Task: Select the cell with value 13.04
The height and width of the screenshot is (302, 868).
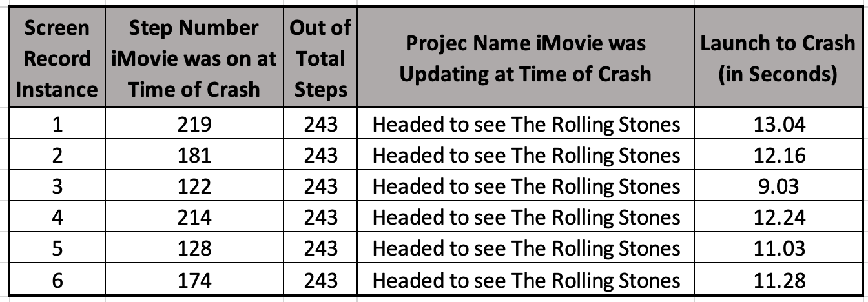Action: [778, 123]
